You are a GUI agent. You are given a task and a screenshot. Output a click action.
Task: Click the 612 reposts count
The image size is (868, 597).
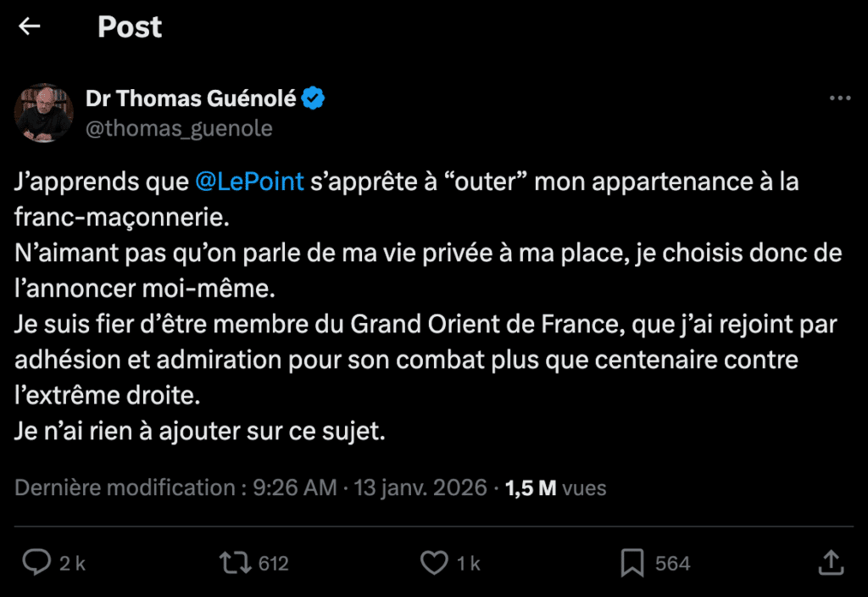[274, 563]
